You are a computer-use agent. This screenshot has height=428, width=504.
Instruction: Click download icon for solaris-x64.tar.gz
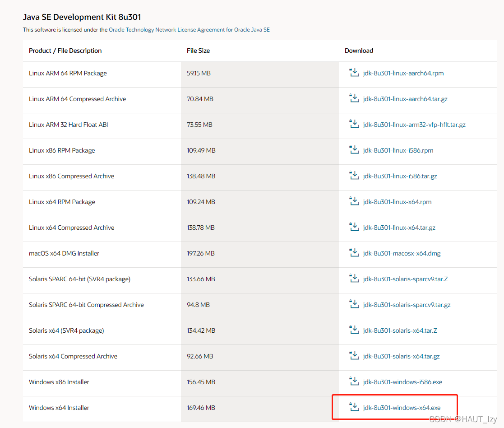(354, 355)
